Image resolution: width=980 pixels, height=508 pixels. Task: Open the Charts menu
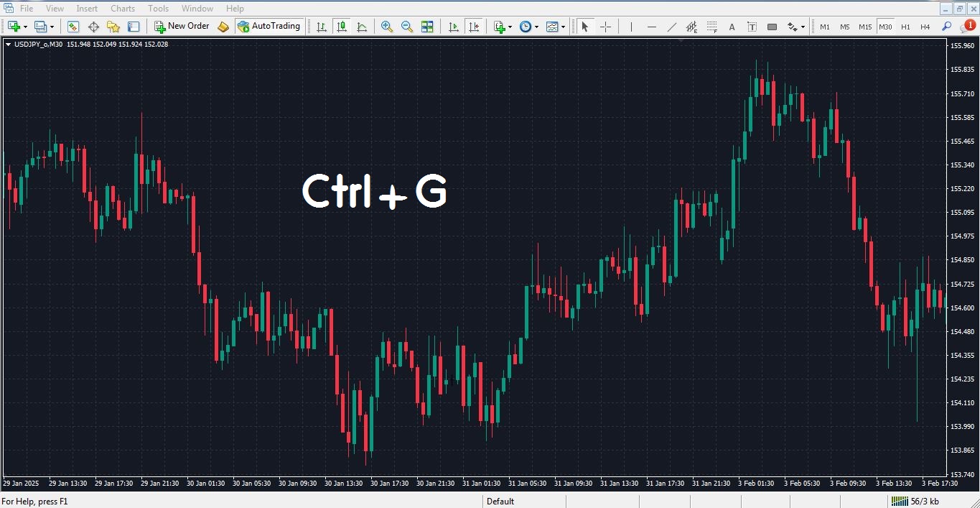click(123, 9)
